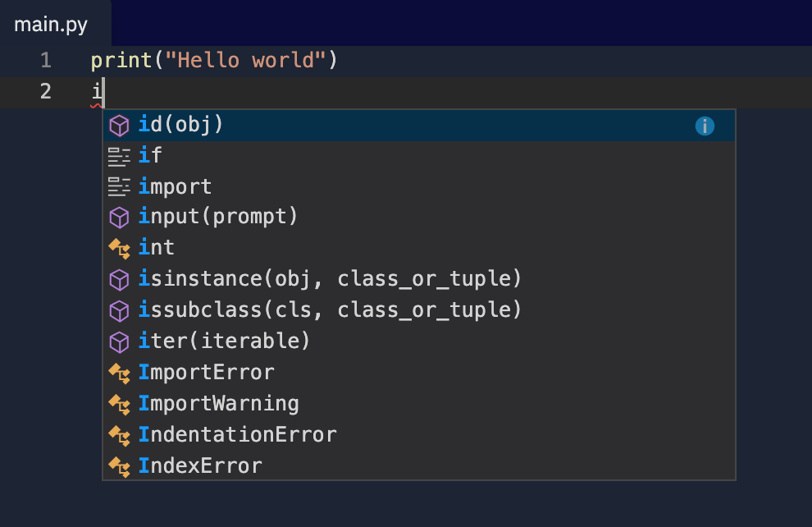Switch to the main.py tab
812x527 pixels.
(51, 25)
